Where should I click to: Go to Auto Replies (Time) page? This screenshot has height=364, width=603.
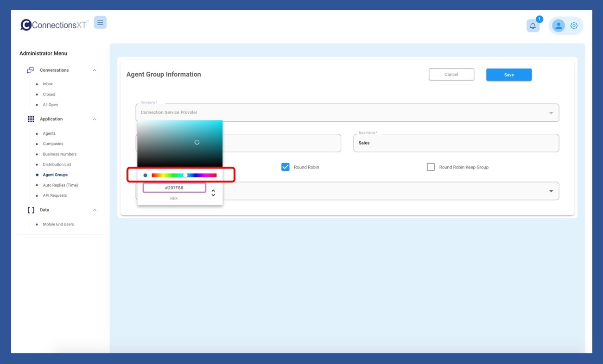(60, 185)
